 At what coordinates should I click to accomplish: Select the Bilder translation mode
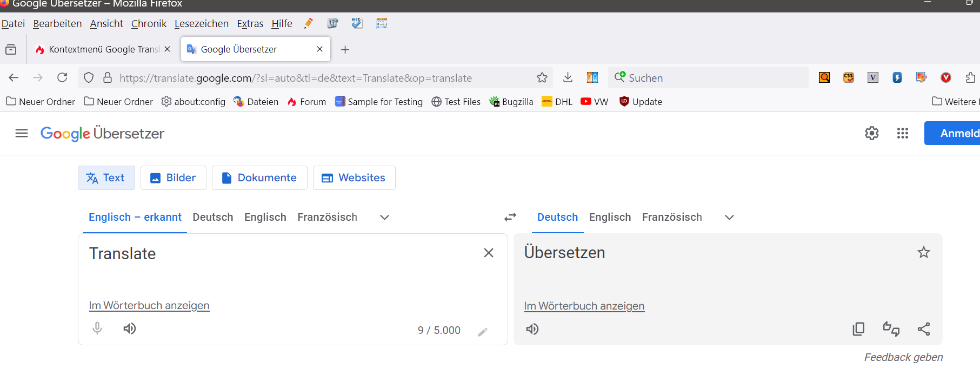[174, 178]
